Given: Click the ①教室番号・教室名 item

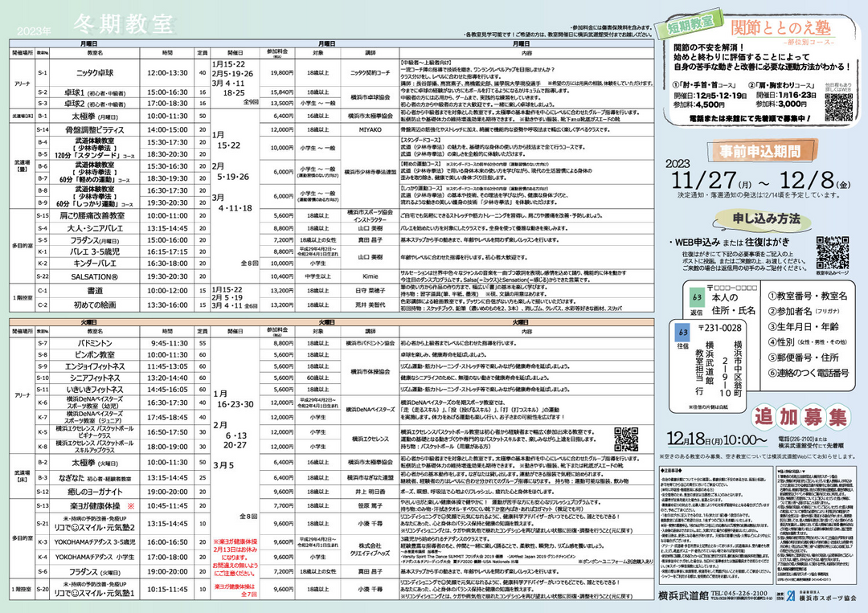Looking at the screenshot, I should [808, 296].
